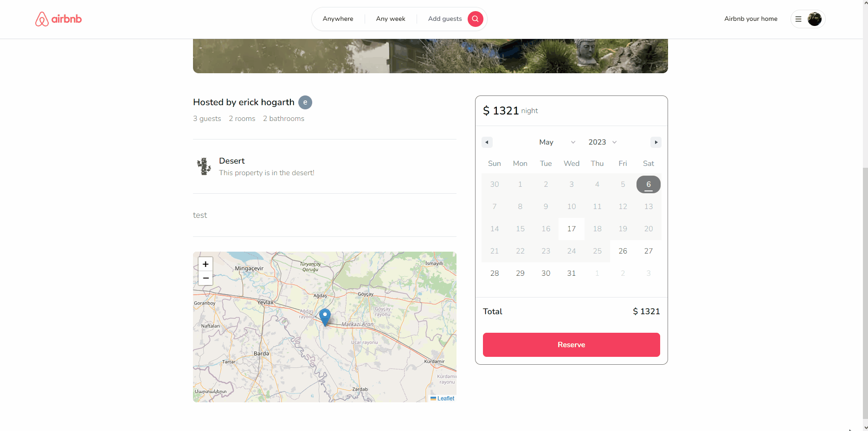Zoom in on the map
This screenshot has width=868, height=431.
[206, 264]
